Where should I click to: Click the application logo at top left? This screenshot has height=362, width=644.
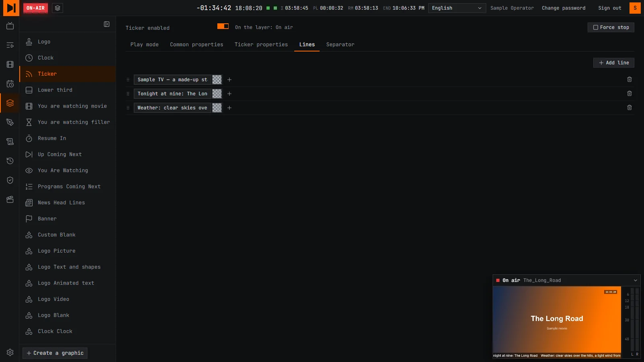(x=11, y=8)
